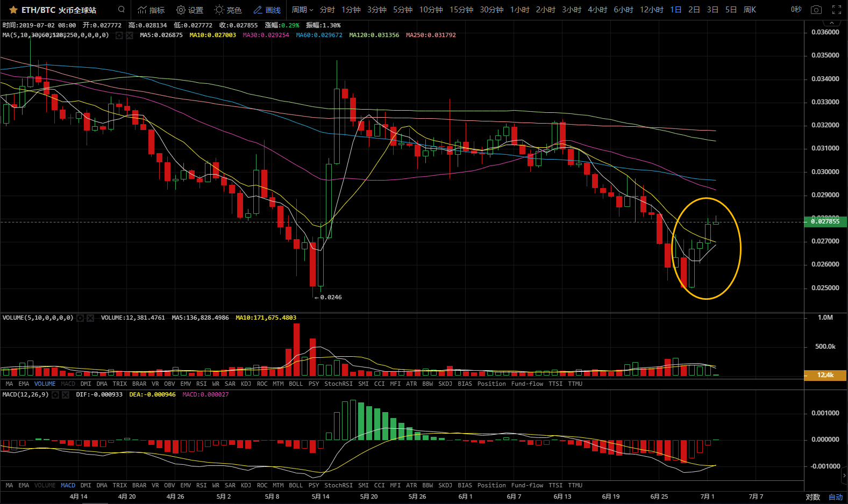The image size is (848, 504).
Task: Remove the MA indicator with its X
Action: click(x=129, y=35)
